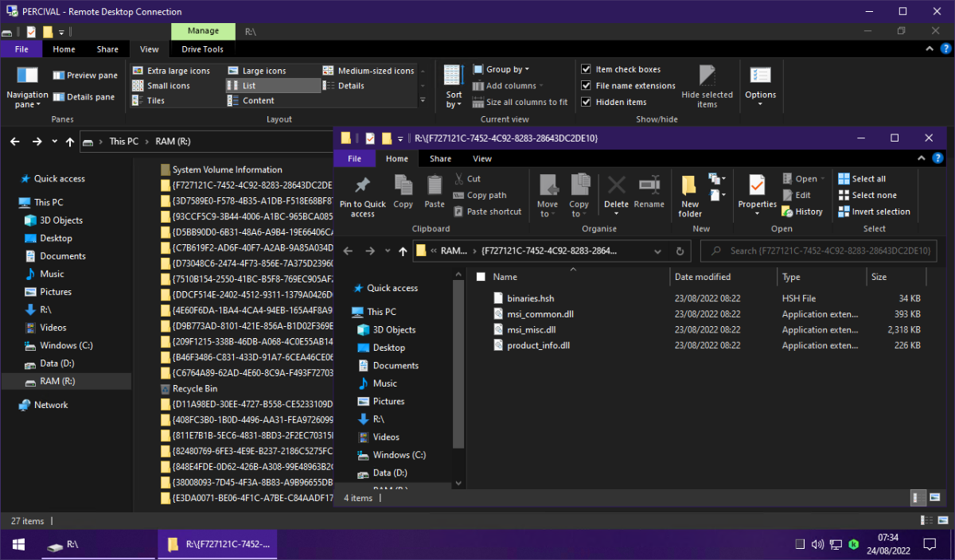Create a New folder from ribbon
This screenshot has width=955, height=560.
click(690, 196)
